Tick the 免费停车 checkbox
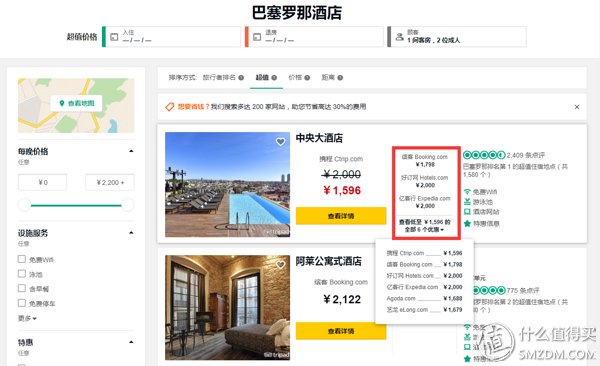Viewport: 600px width, 366px height. tap(22, 303)
